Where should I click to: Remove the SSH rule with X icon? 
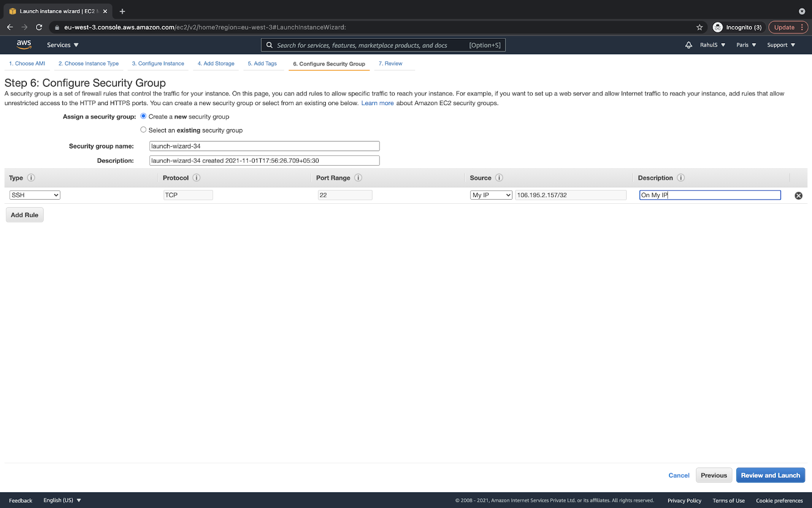tap(798, 196)
